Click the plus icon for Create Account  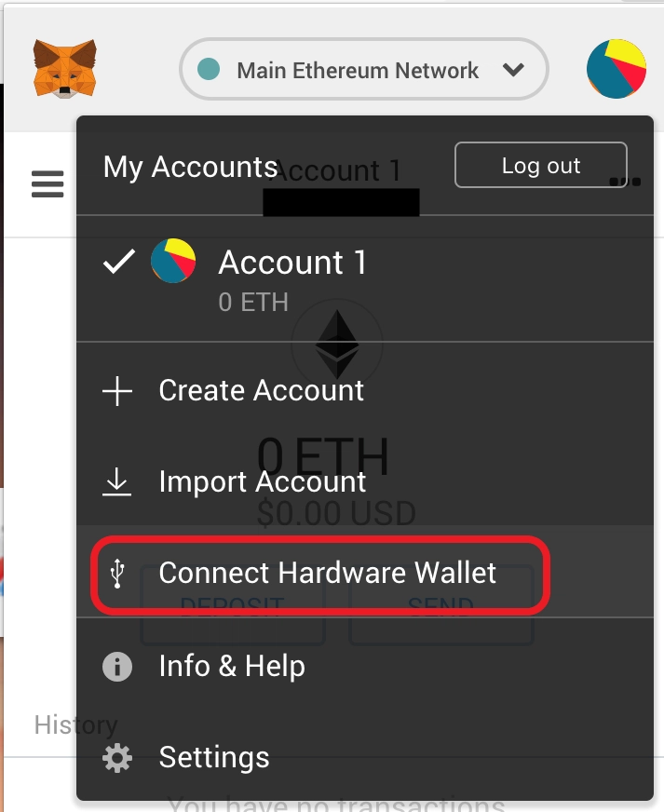point(117,391)
